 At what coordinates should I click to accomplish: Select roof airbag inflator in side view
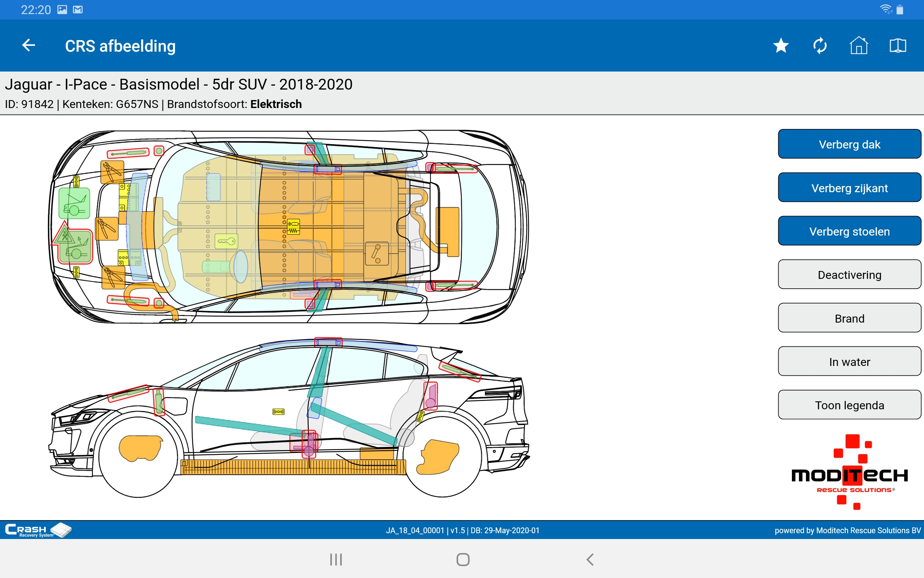(x=328, y=342)
